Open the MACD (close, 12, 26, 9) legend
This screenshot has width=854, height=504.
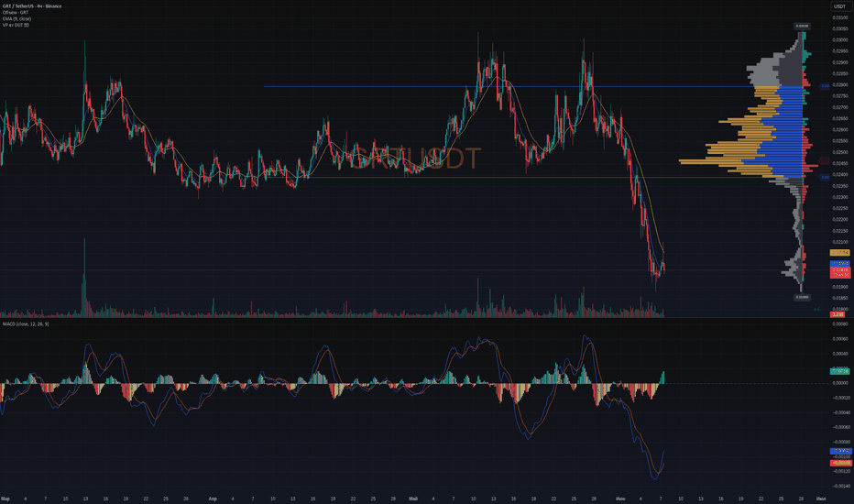26,324
